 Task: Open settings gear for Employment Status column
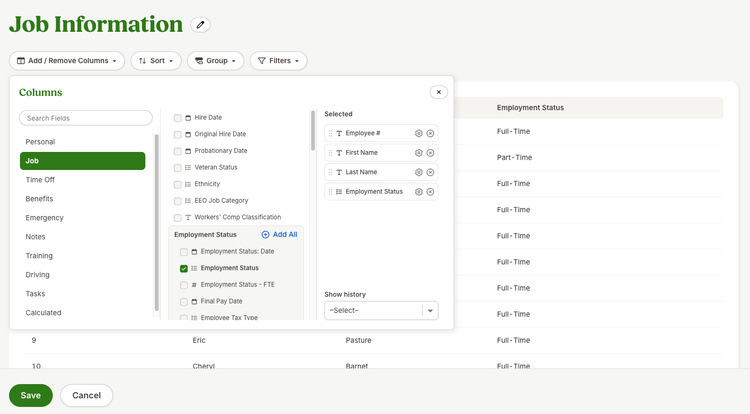point(419,192)
